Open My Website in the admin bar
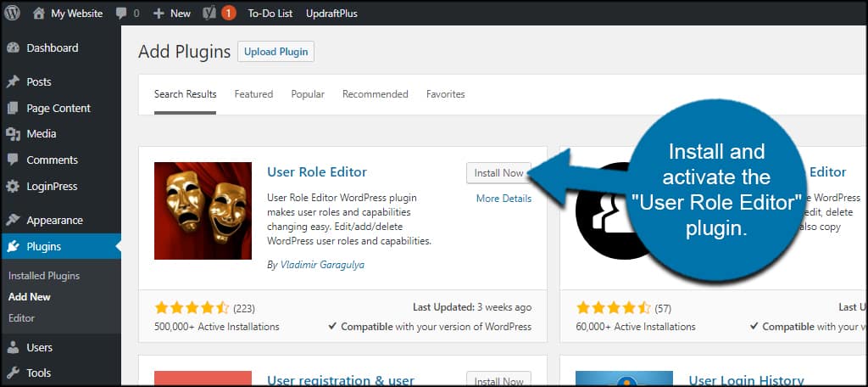The height and width of the screenshot is (387, 868). click(x=77, y=14)
